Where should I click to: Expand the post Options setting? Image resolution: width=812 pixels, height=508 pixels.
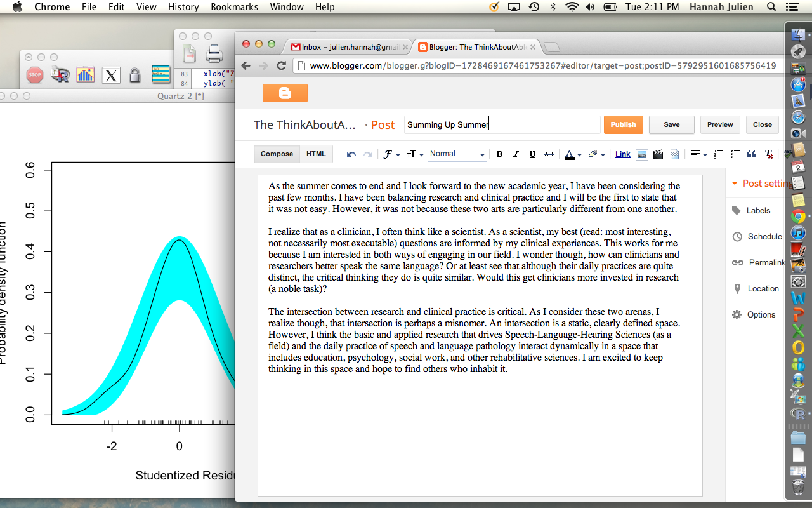754,314
